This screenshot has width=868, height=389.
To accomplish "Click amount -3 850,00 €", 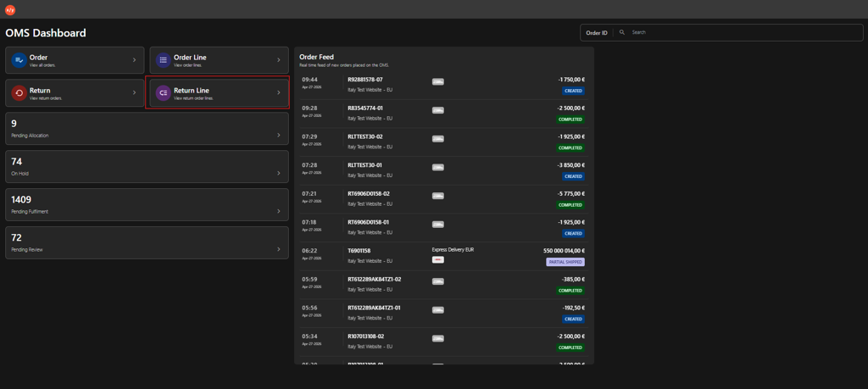I will [571, 165].
